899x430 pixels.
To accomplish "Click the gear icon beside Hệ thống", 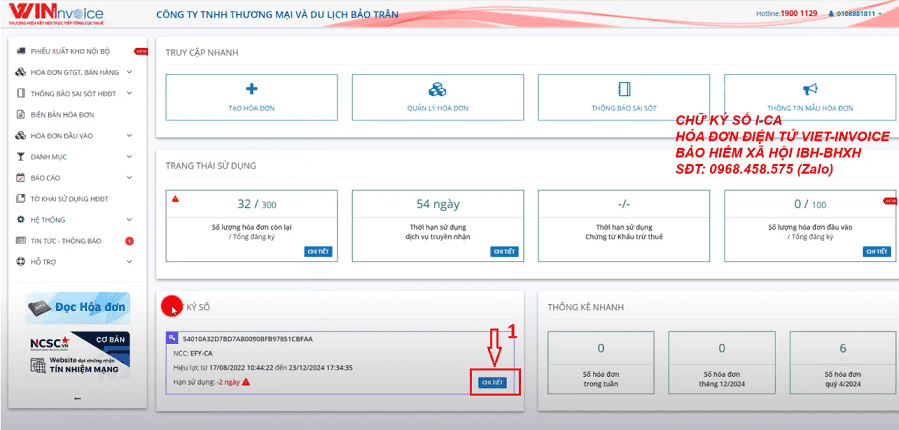I will (21, 220).
